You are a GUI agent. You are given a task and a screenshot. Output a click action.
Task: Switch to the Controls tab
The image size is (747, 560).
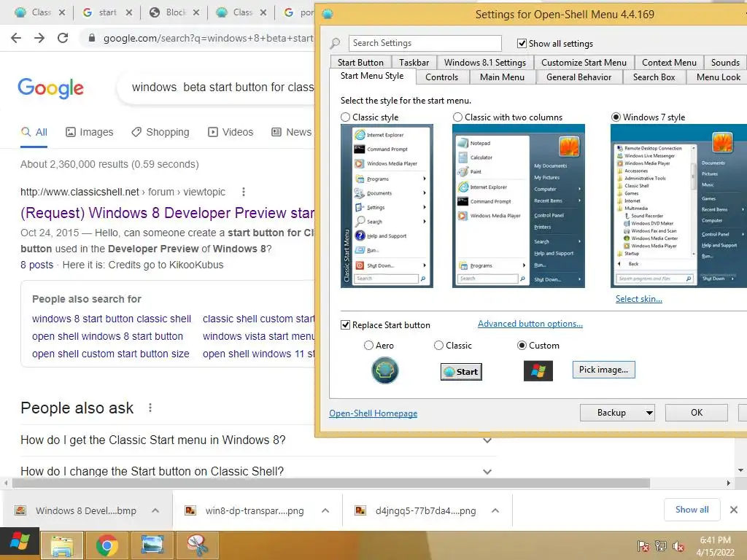click(x=441, y=77)
